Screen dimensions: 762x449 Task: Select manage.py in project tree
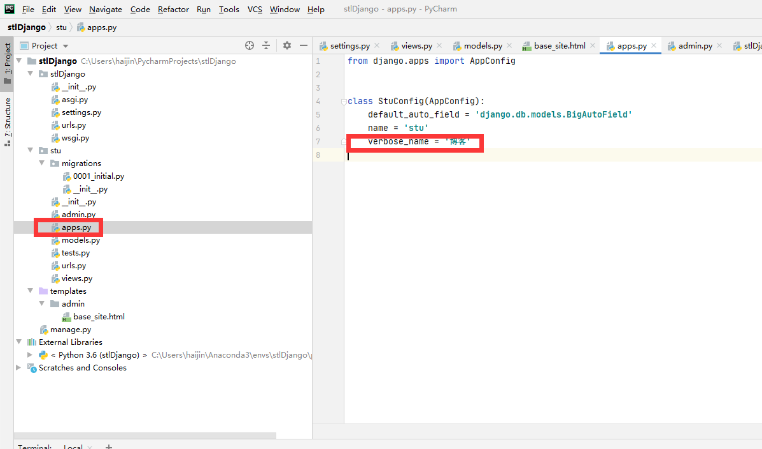coord(70,329)
